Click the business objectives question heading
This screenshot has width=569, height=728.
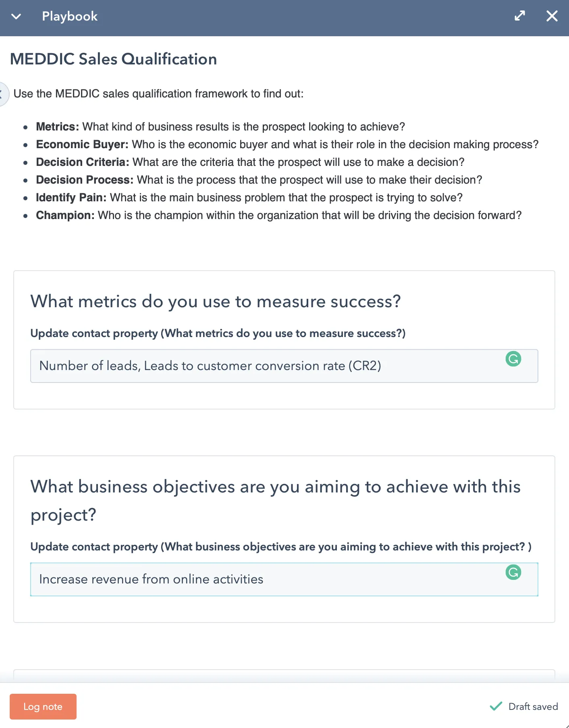(x=275, y=500)
